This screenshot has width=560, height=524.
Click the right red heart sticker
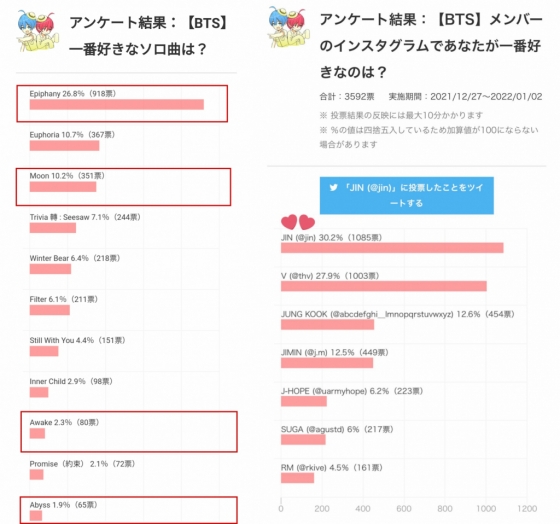coord(307,222)
